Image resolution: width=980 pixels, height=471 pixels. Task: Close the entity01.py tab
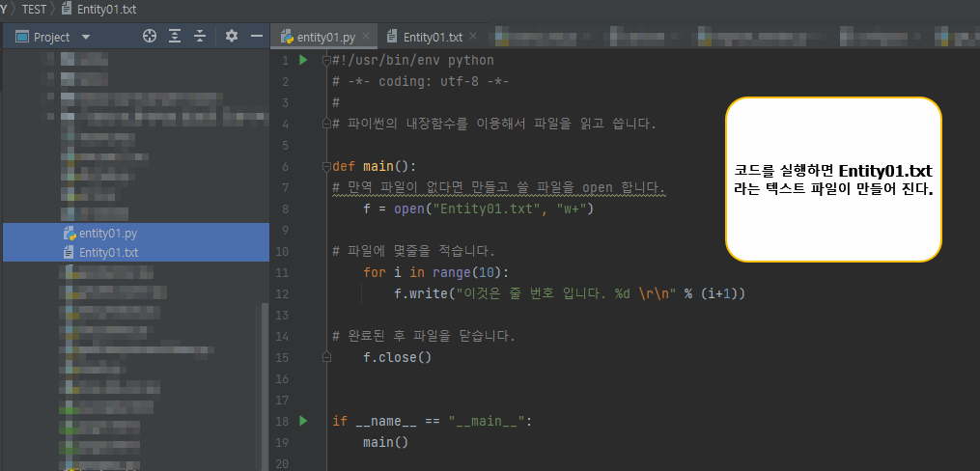366,37
